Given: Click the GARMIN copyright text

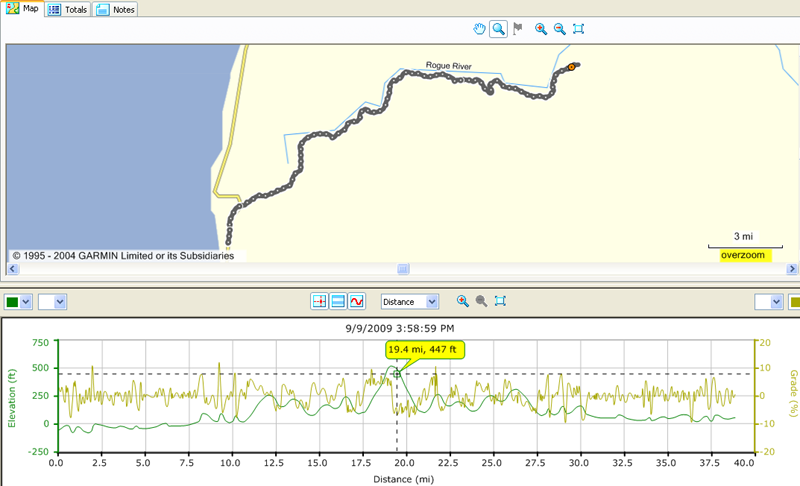Looking at the screenshot, I should [x=123, y=256].
